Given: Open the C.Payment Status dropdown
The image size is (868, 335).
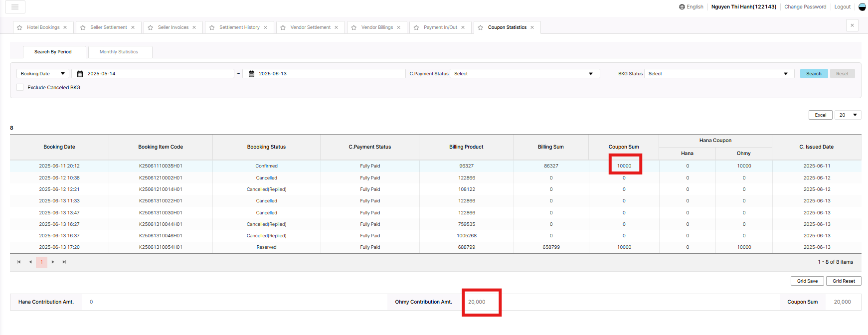Looking at the screenshot, I should pyautogui.click(x=524, y=74).
